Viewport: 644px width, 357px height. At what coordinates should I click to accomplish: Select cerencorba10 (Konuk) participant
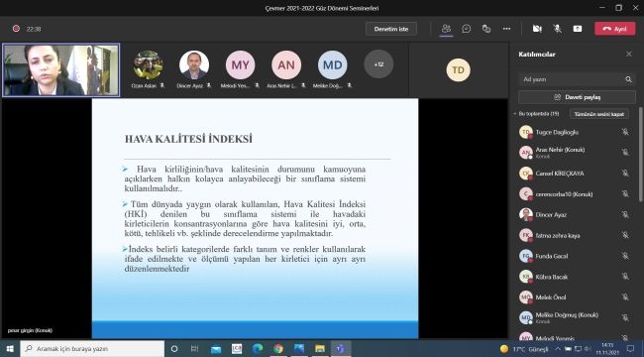click(574, 194)
